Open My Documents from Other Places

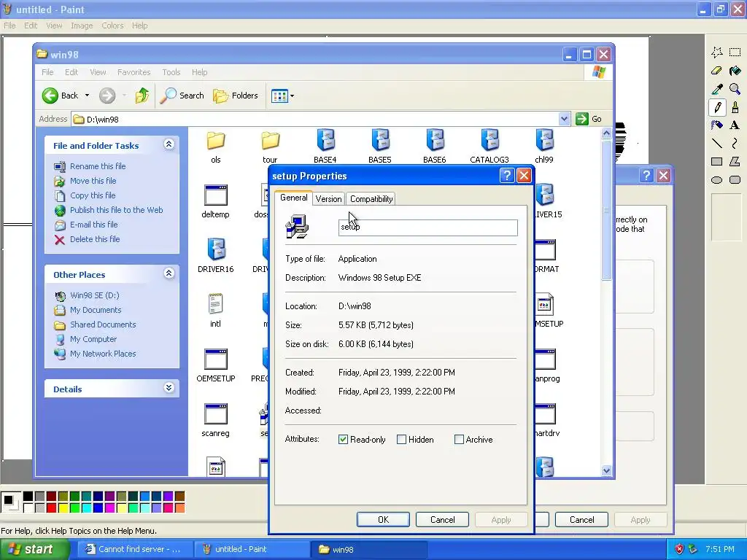pos(96,310)
